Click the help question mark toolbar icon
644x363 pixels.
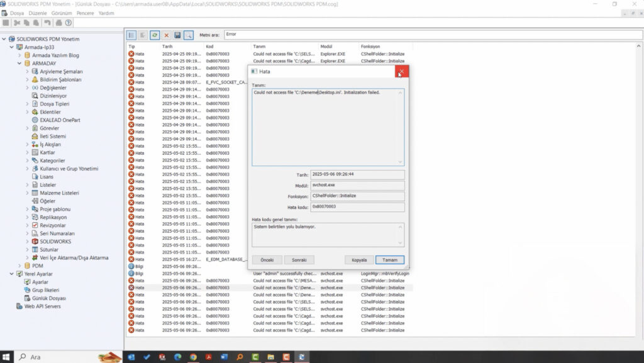(68, 23)
